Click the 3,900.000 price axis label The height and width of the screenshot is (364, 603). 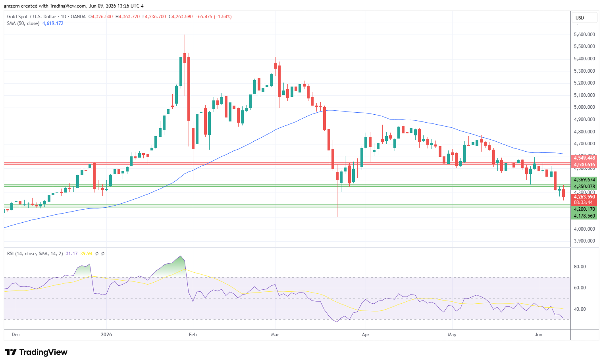pyautogui.click(x=584, y=241)
